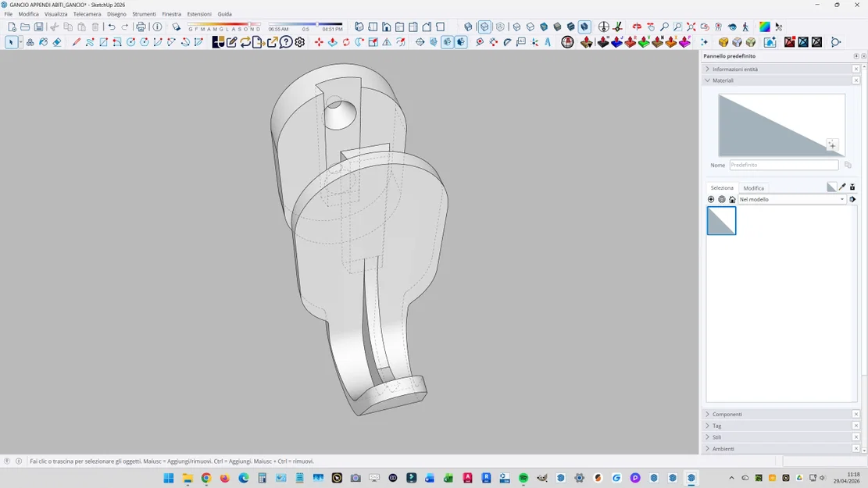Screen dimensions: 868x488
Task: Click the Pan hand tool
Action: point(651,27)
